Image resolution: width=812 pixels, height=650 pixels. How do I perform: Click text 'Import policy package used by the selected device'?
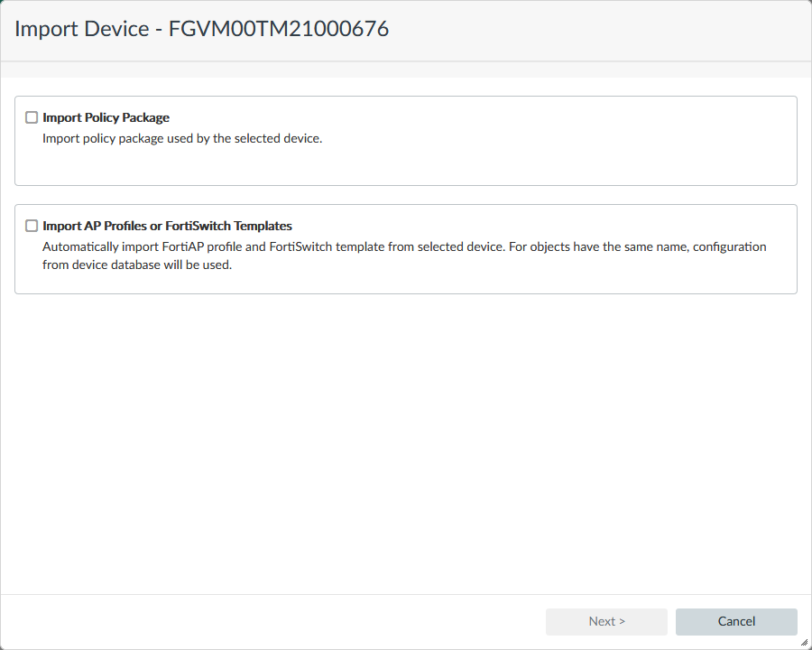click(x=182, y=138)
